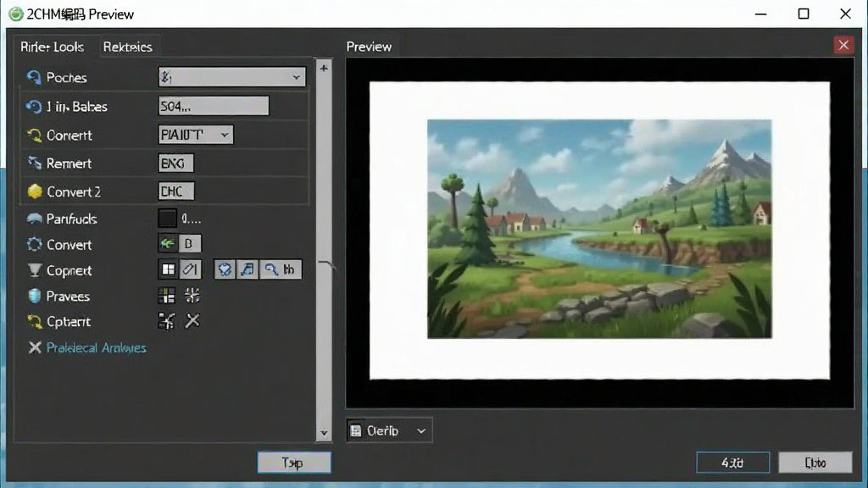Click the 1 in. Babes input field
868x488 pixels.
[213, 106]
